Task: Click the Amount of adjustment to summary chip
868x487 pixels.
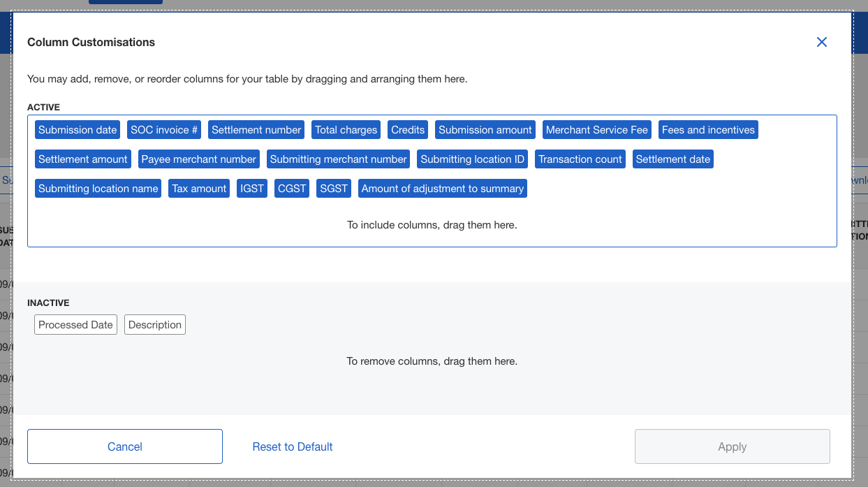Action: pyautogui.click(x=442, y=188)
